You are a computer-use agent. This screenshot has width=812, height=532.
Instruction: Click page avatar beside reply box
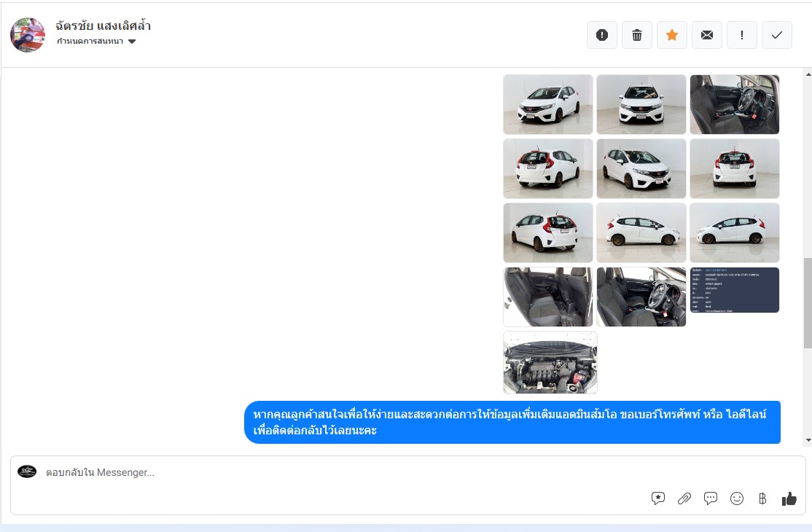pyautogui.click(x=27, y=472)
